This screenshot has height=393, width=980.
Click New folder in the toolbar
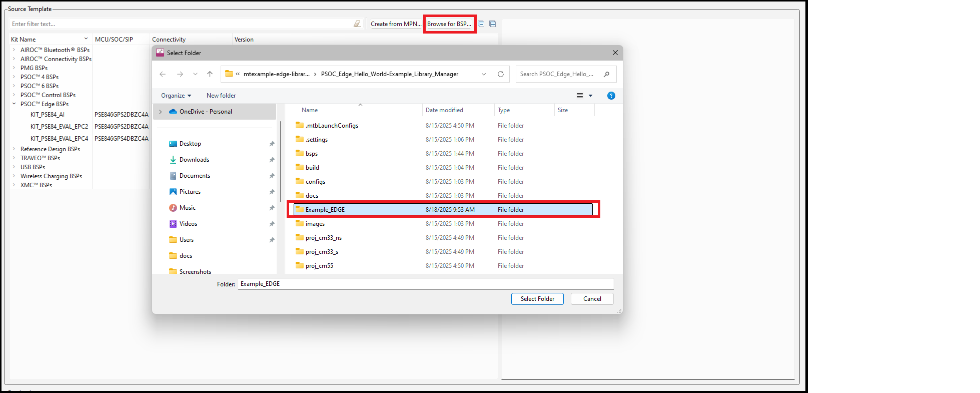[x=221, y=96]
